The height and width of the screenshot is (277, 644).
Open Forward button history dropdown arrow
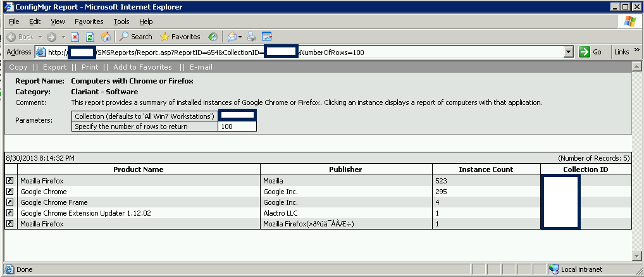coord(63,37)
